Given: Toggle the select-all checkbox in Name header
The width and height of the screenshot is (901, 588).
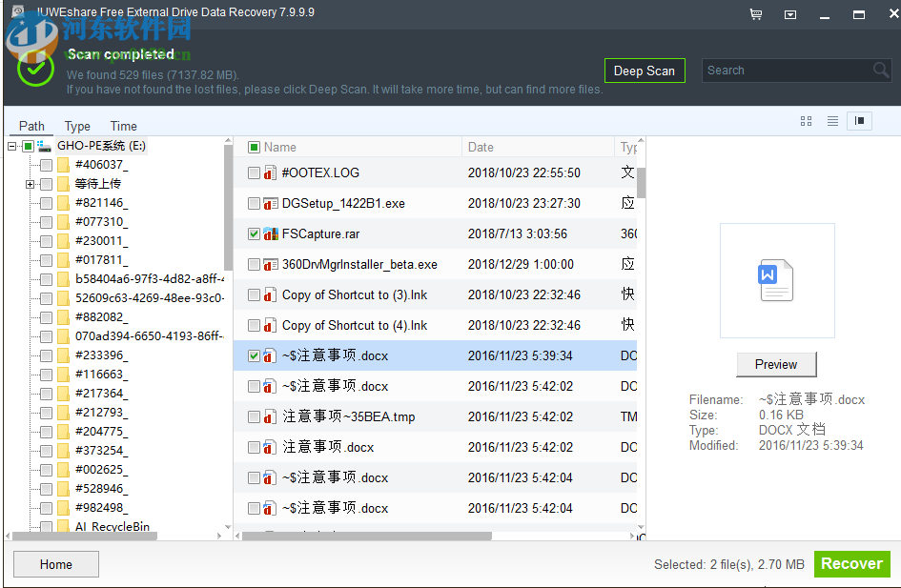Looking at the screenshot, I should pos(253,146).
